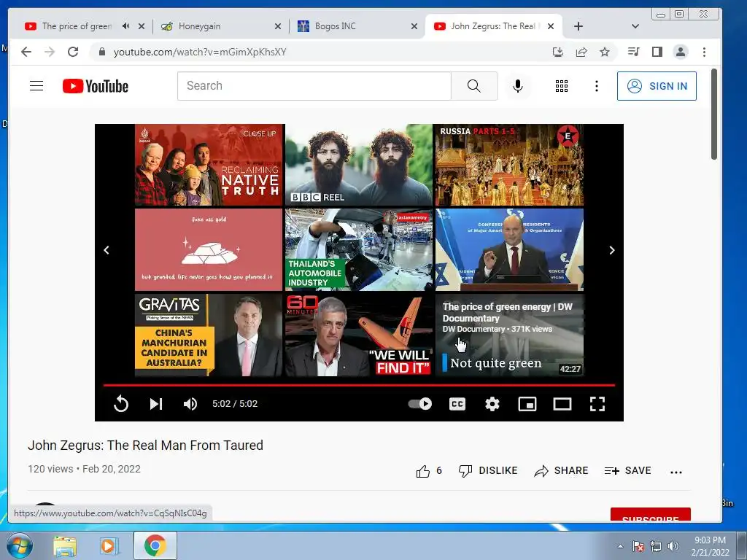The image size is (747, 560).
Task: Mute audio on The price of green tab
Action: [125, 26]
